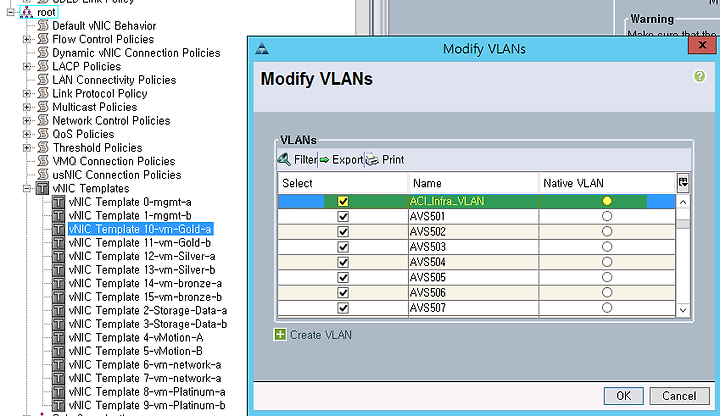Click the LACP Policies icon
The image size is (720, 416).
point(43,66)
